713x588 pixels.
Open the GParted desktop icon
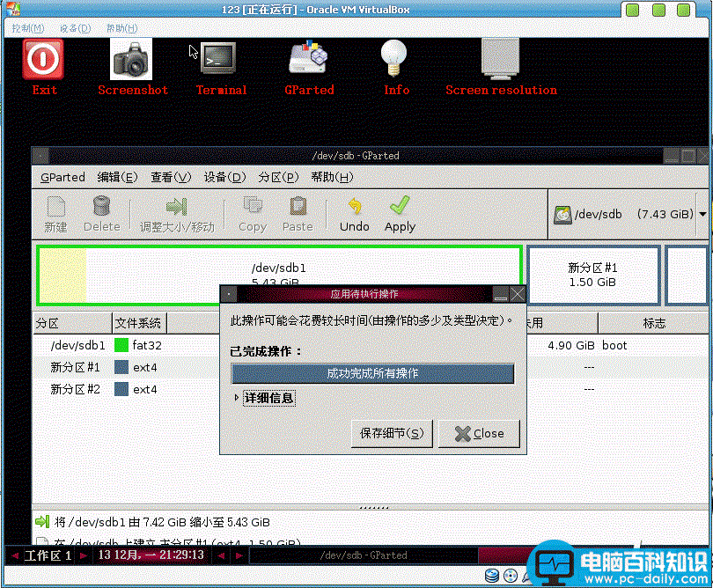coord(309,60)
